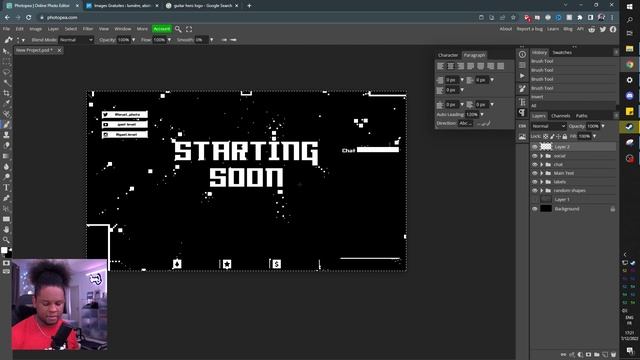
Task: Select the Zoom tool in left toolbar
Action: [x=6, y=240]
